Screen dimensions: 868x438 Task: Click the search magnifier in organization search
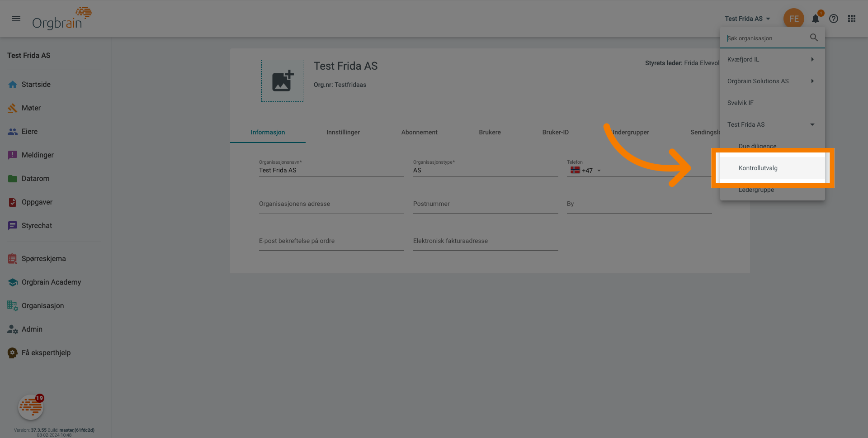[814, 38]
